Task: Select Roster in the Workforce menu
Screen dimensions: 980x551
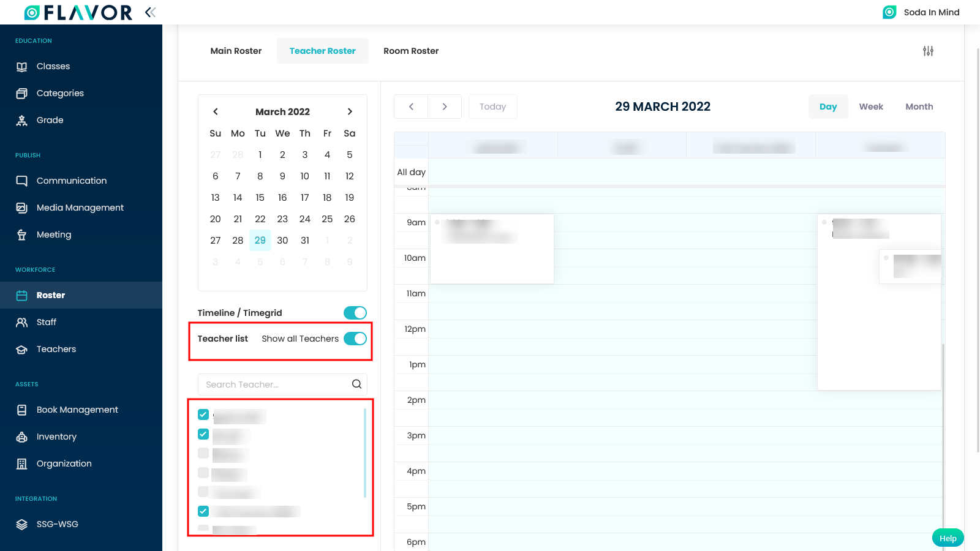Action: tap(81, 295)
